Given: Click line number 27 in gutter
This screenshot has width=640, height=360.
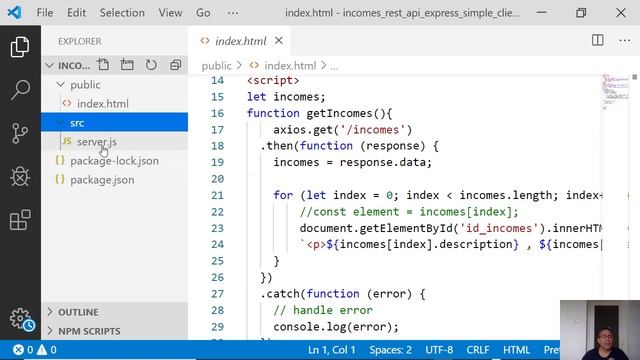Looking at the screenshot, I should [217, 294].
